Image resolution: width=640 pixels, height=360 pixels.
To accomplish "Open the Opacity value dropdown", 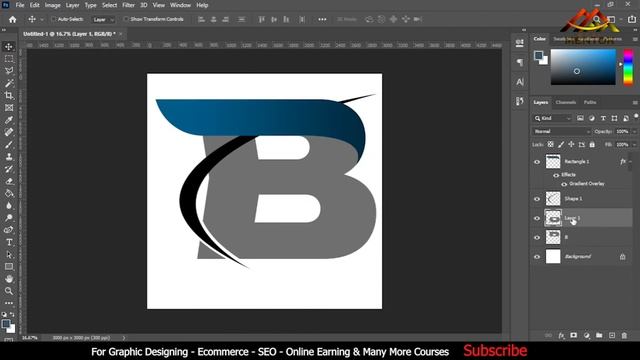I will coord(634,131).
